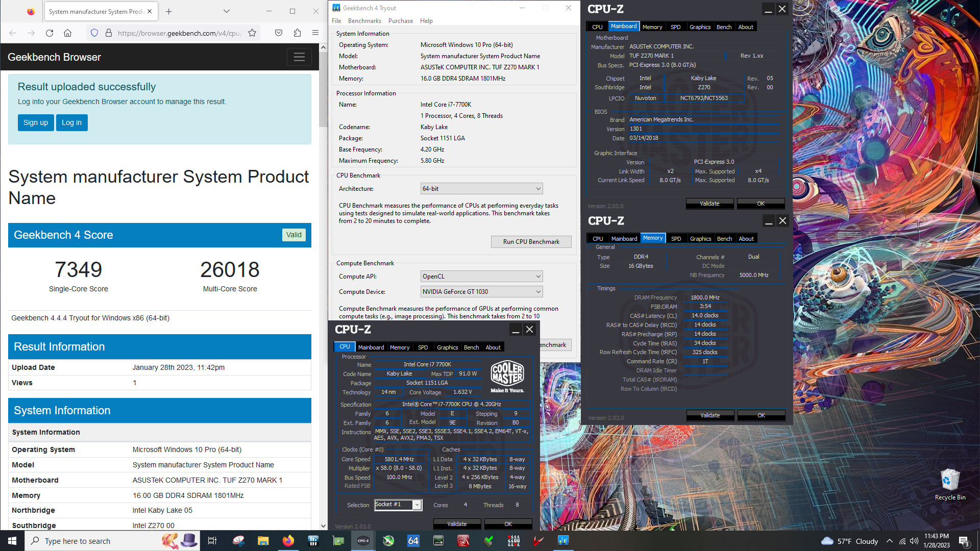Open the Firefox extensions puzzle icon

(x=297, y=33)
